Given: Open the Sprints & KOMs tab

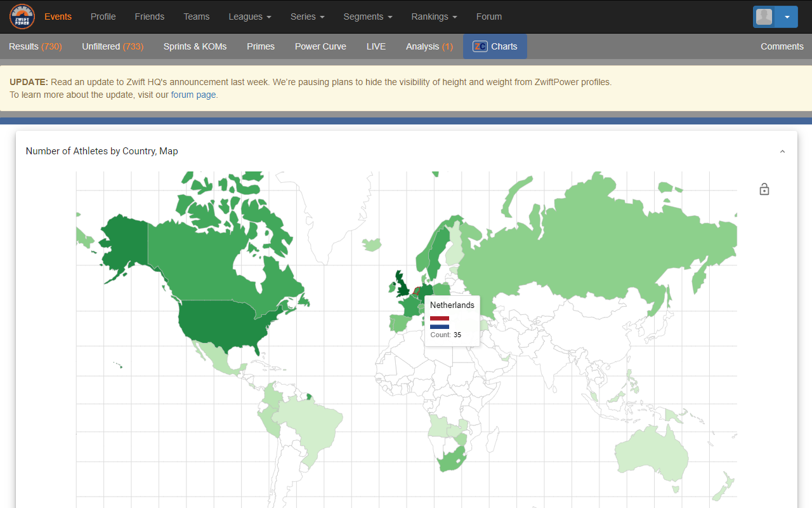Looking at the screenshot, I should click(195, 46).
